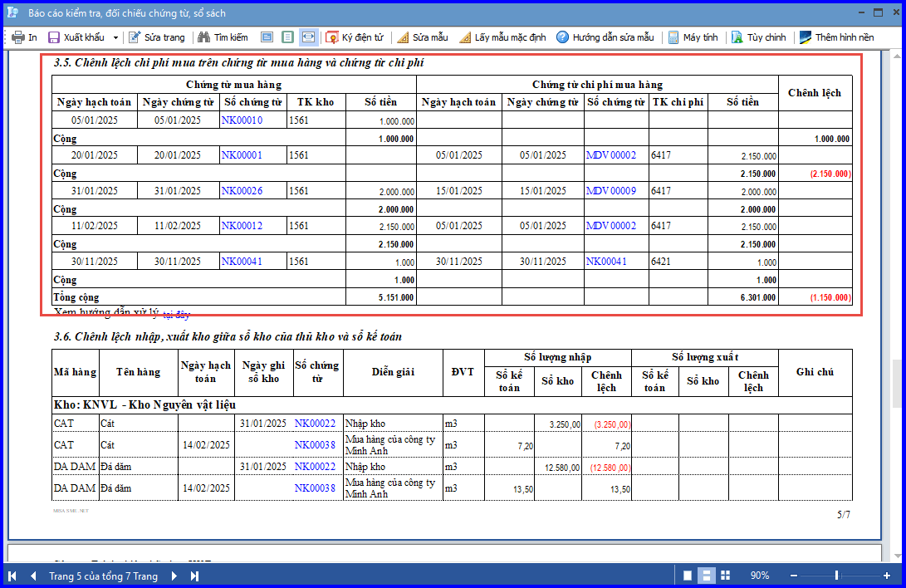
Task: Open Sửa mẫu template editor
Action: coord(423,37)
